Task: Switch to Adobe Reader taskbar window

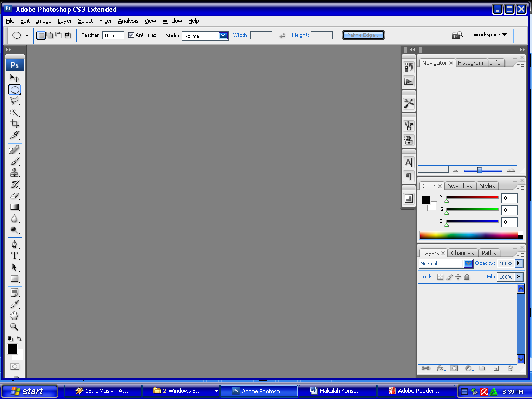Action: pos(416,391)
